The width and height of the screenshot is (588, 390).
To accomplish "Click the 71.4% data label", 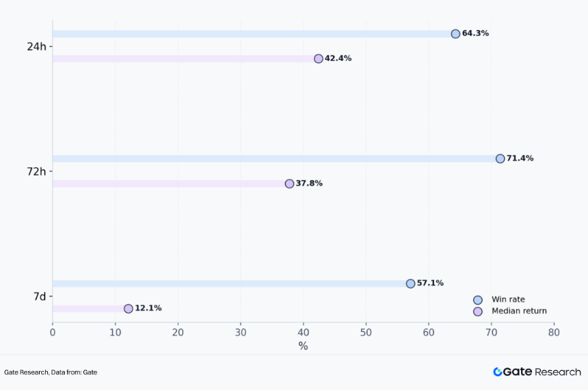I will 520,158.
